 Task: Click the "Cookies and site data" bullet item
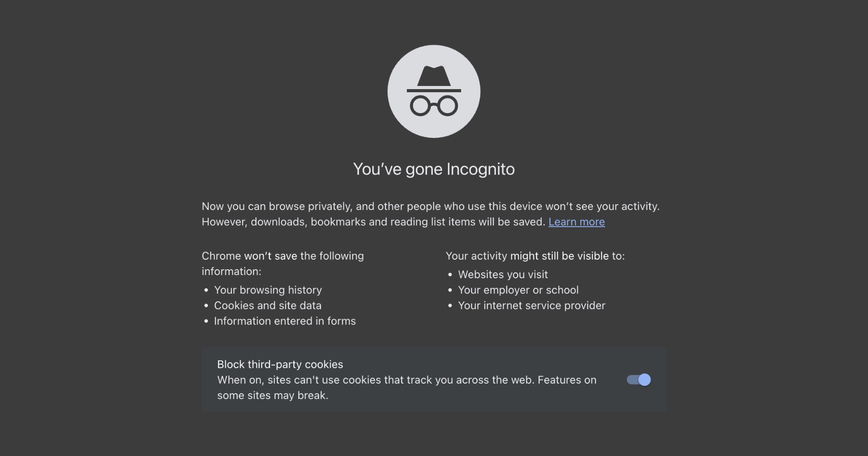[268, 305]
